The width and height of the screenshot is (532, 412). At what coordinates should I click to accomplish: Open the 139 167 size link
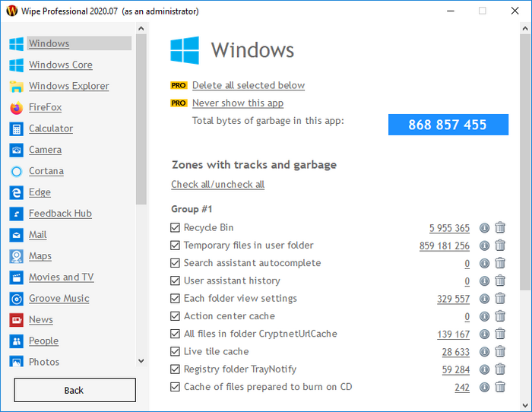[x=453, y=334]
